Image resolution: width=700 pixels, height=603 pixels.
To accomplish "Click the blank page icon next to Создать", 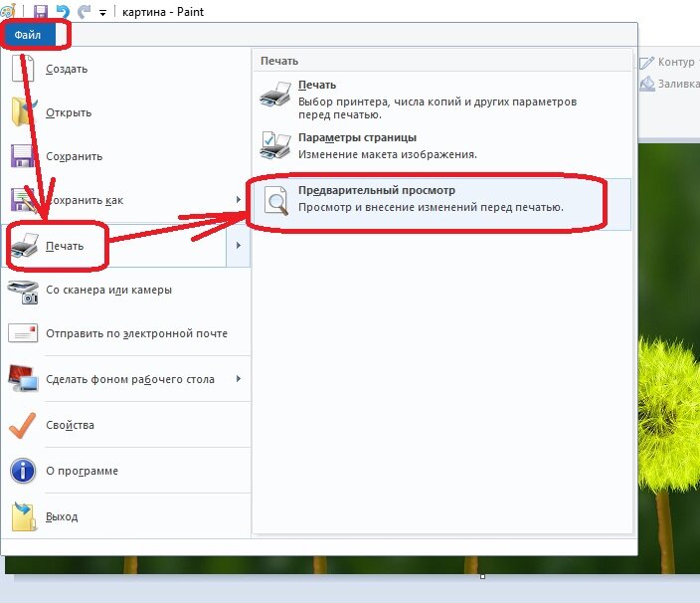I will (23, 69).
